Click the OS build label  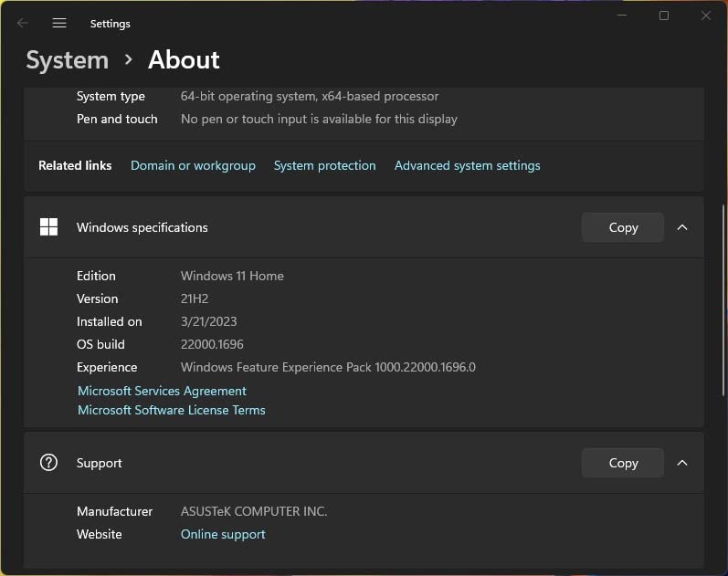click(100, 344)
